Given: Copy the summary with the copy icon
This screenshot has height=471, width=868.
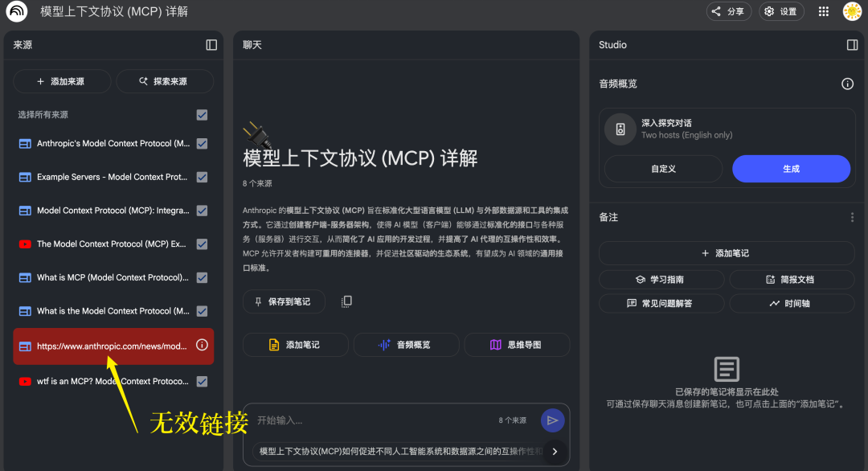Looking at the screenshot, I should tap(346, 301).
